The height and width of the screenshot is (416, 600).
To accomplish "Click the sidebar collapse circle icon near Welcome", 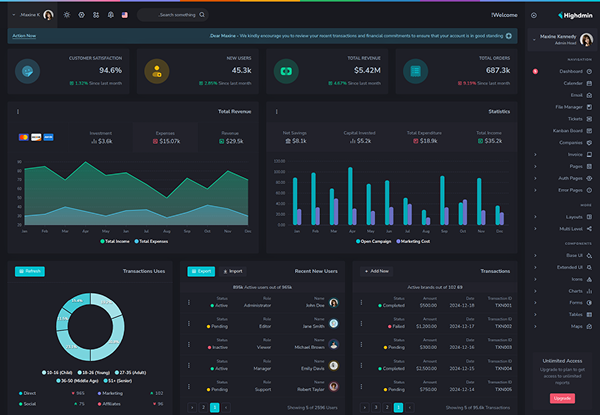I will tap(534, 15).
